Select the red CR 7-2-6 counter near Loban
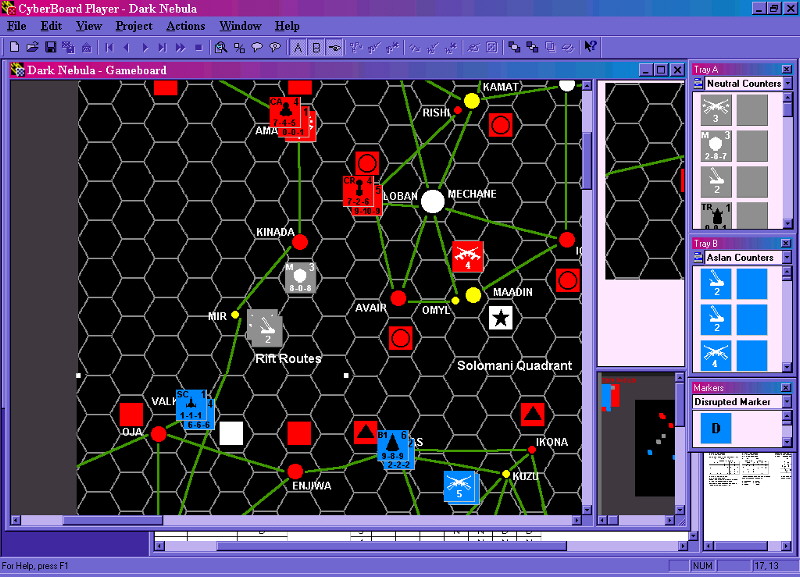Screen dimensions: 800x577 pyautogui.click(x=358, y=191)
